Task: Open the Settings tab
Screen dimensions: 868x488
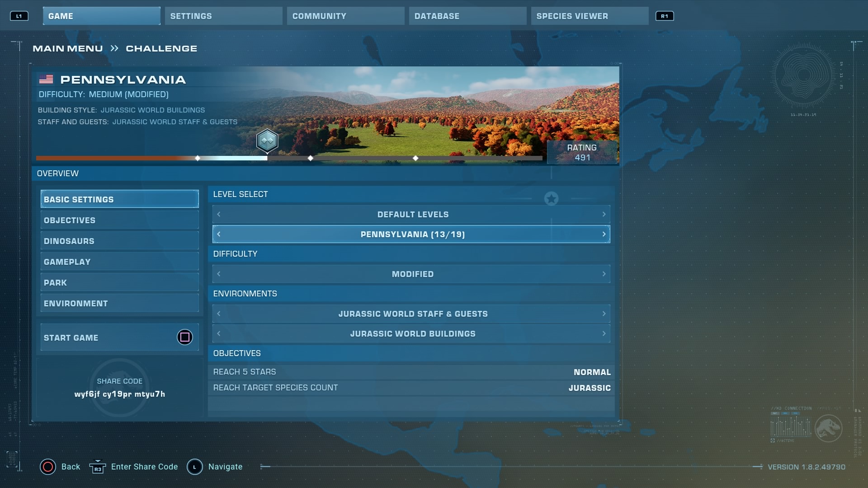Action: click(224, 16)
